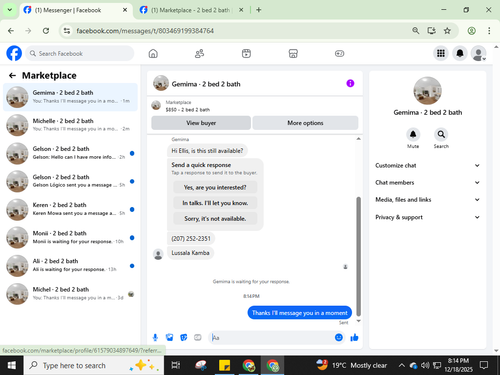Click the Lussala Kamba message bubble
Image resolution: width=500 pixels, height=375 pixels.
coord(190,253)
